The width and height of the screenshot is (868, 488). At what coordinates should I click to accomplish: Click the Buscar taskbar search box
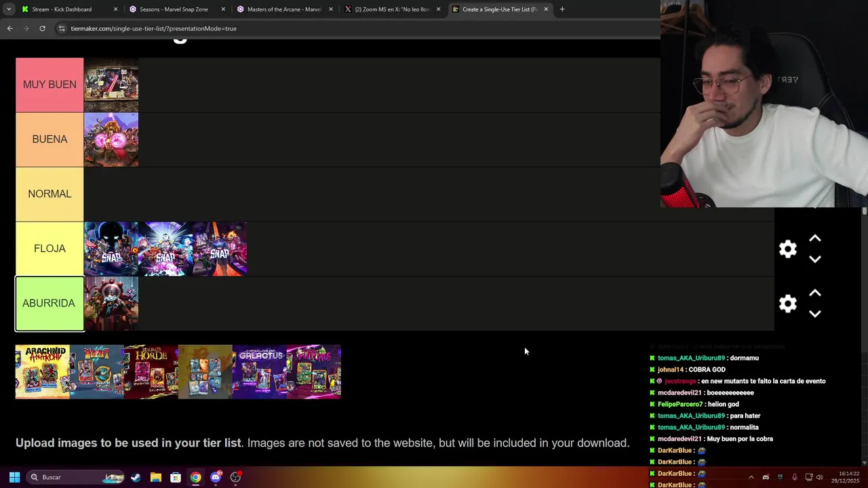(76, 477)
